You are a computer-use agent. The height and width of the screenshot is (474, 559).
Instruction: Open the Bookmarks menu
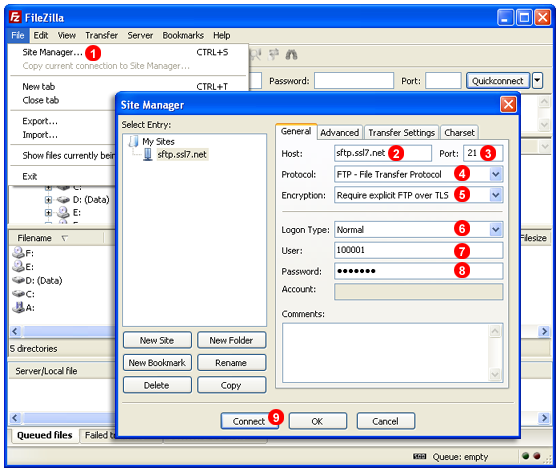(183, 35)
